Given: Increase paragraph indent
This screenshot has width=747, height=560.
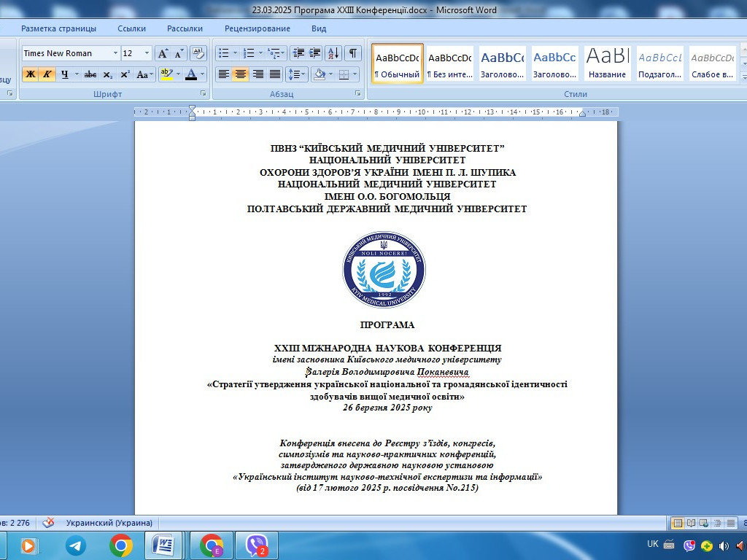Looking at the screenshot, I should pos(315,52).
